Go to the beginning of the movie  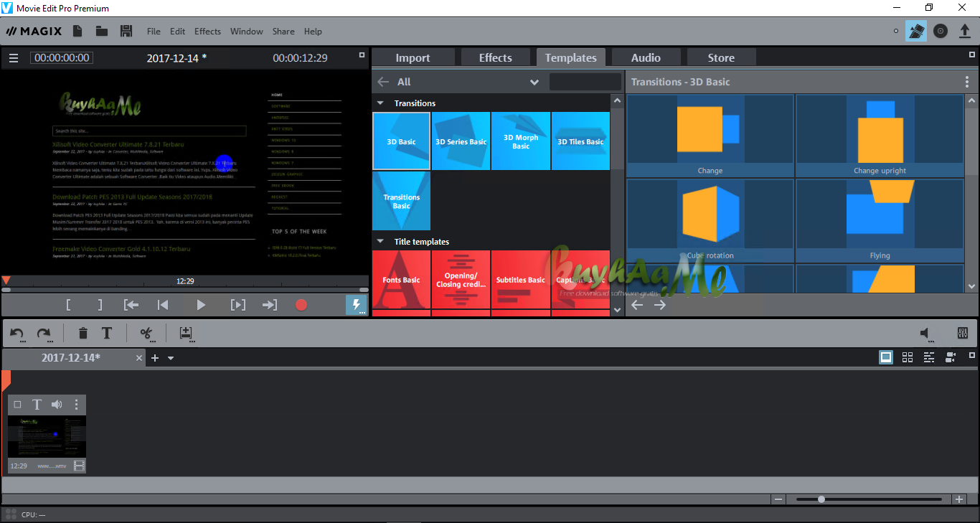click(x=163, y=305)
